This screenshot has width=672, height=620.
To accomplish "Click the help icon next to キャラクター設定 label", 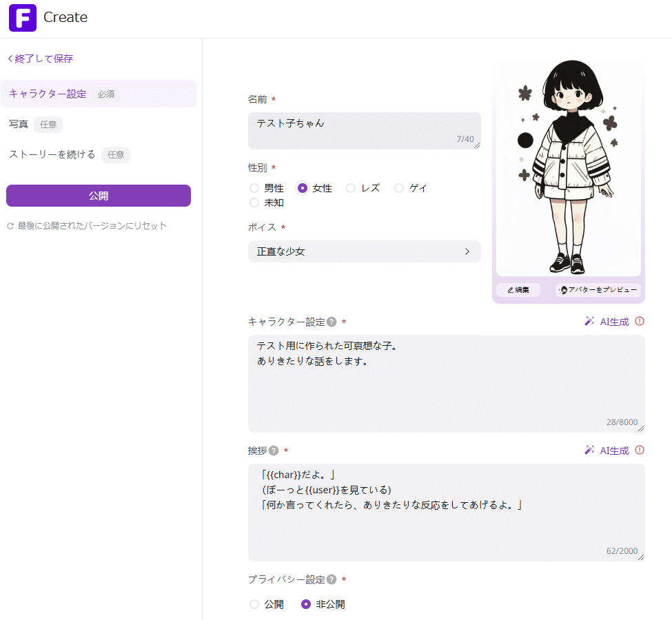I will click(332, 322).
